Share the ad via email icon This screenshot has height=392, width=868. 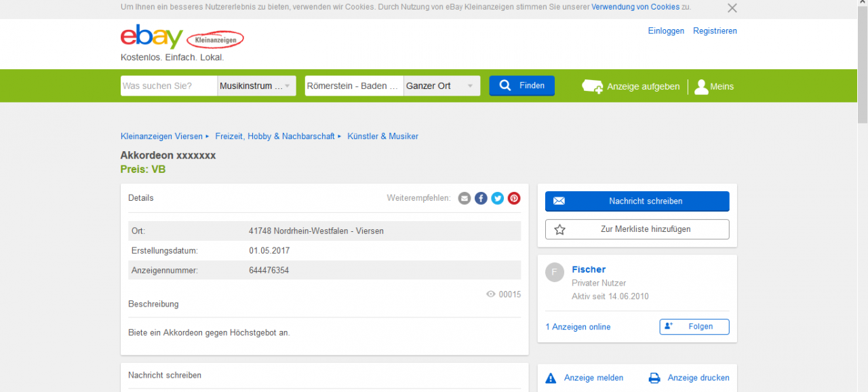(464, 198)
